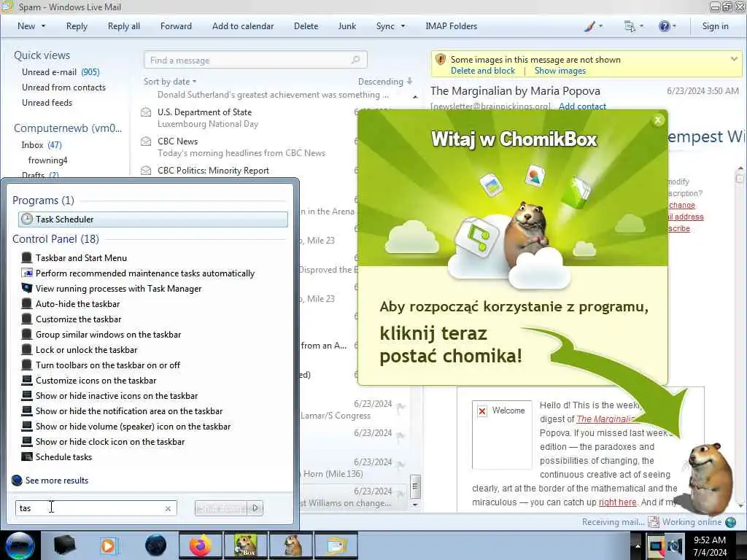Image resolution: width=747 pixels, height=560 pixels.
Task: Click Add to calendar
Action: click(x=243, y=26)
